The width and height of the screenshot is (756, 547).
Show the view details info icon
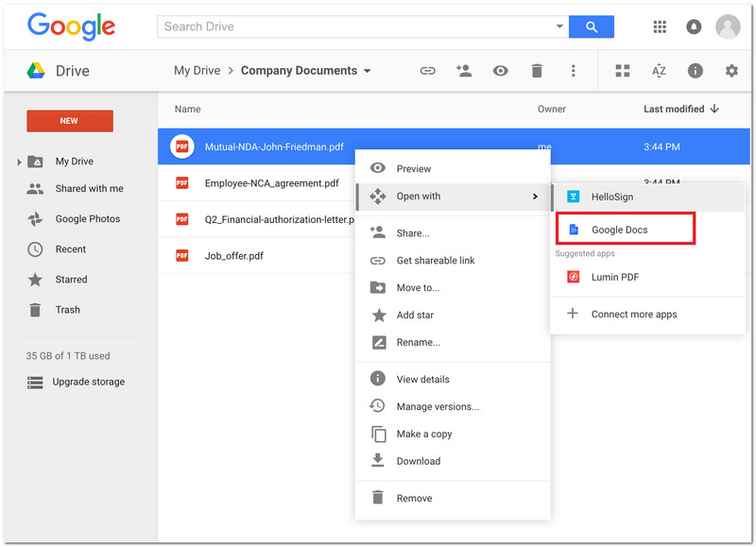[696, 71]
